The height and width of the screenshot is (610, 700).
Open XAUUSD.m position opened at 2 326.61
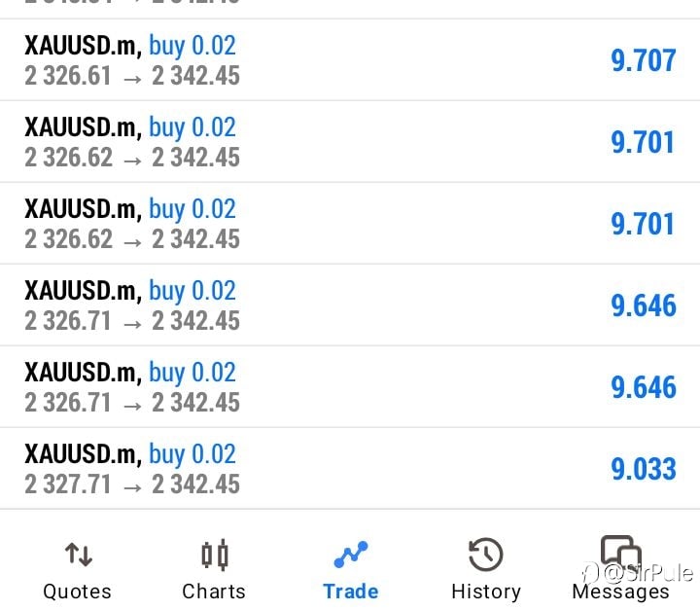pos(350,60)
